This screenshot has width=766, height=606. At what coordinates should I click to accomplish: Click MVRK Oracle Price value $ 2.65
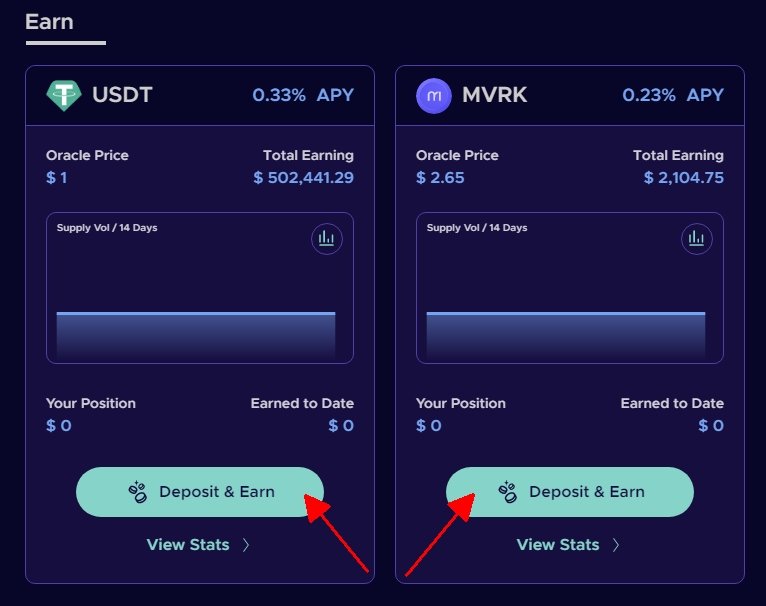(440, 177)
